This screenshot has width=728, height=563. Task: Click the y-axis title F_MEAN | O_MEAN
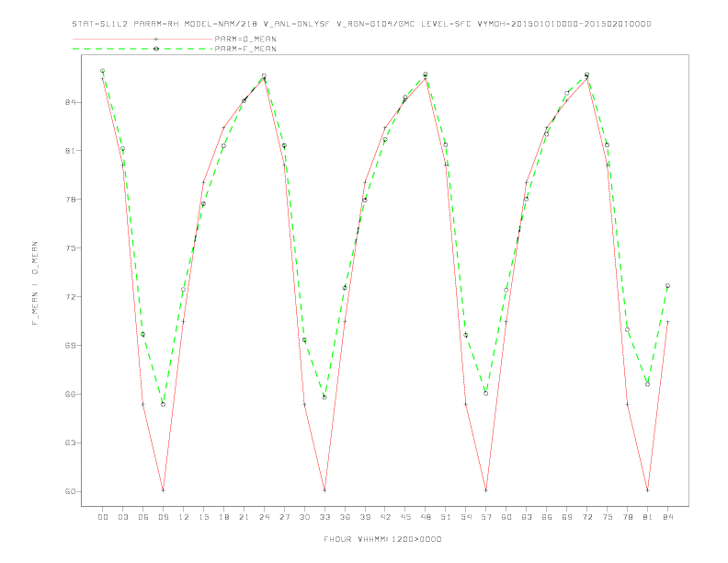[x=35, y=283]
